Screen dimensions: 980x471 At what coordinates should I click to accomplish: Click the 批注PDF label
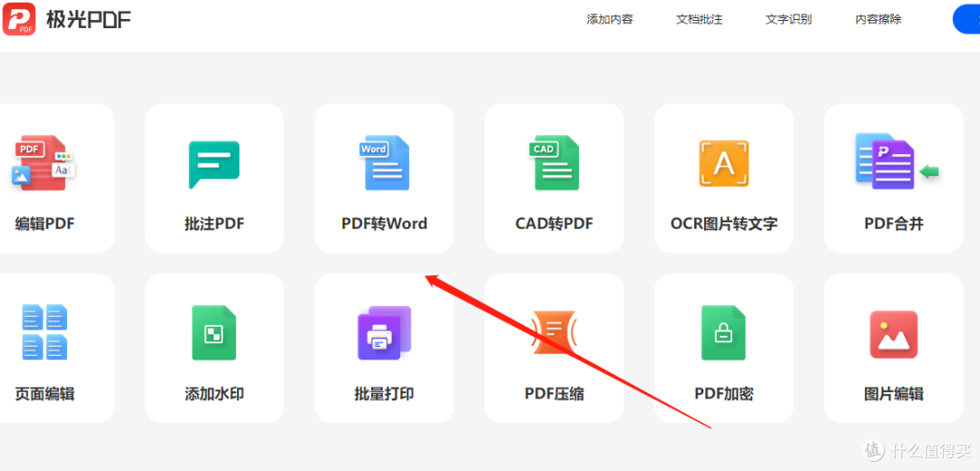(214, 223)
